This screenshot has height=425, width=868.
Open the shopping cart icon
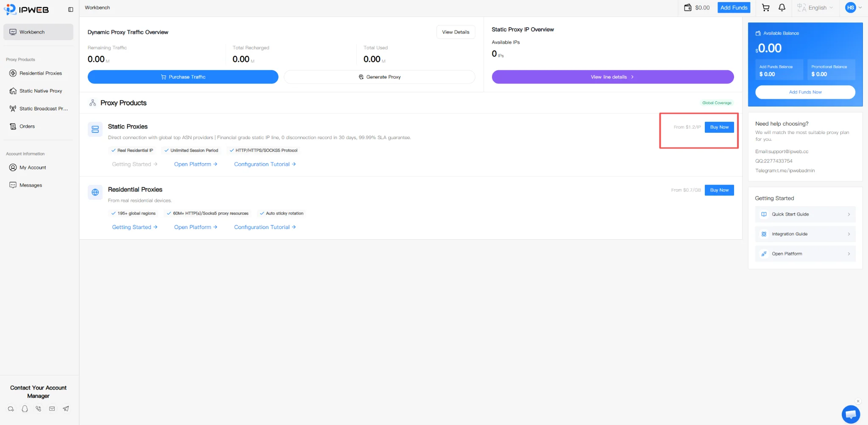pos(765,8)
